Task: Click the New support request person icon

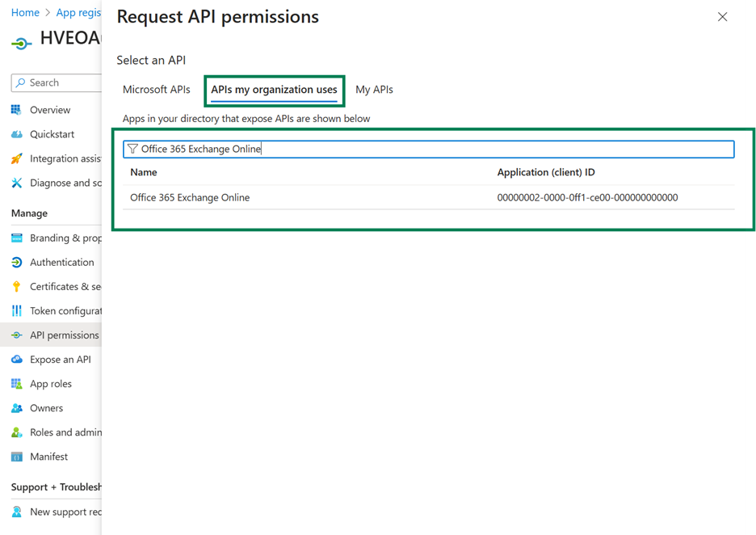Action: tap(16, 512)
